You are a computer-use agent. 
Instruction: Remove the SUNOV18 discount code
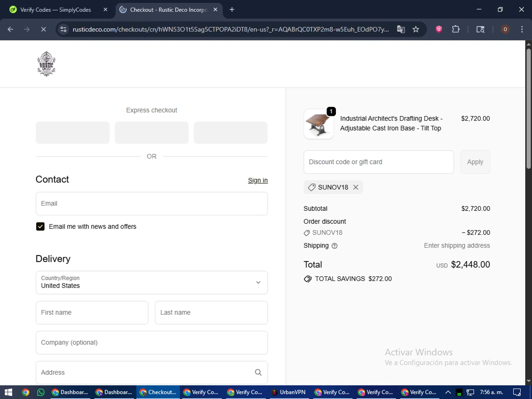356,187
